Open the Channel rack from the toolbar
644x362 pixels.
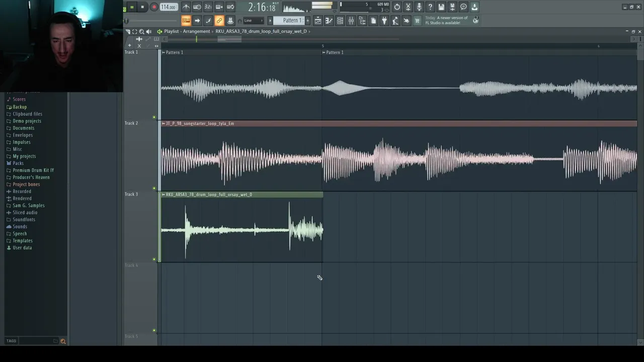340,21
